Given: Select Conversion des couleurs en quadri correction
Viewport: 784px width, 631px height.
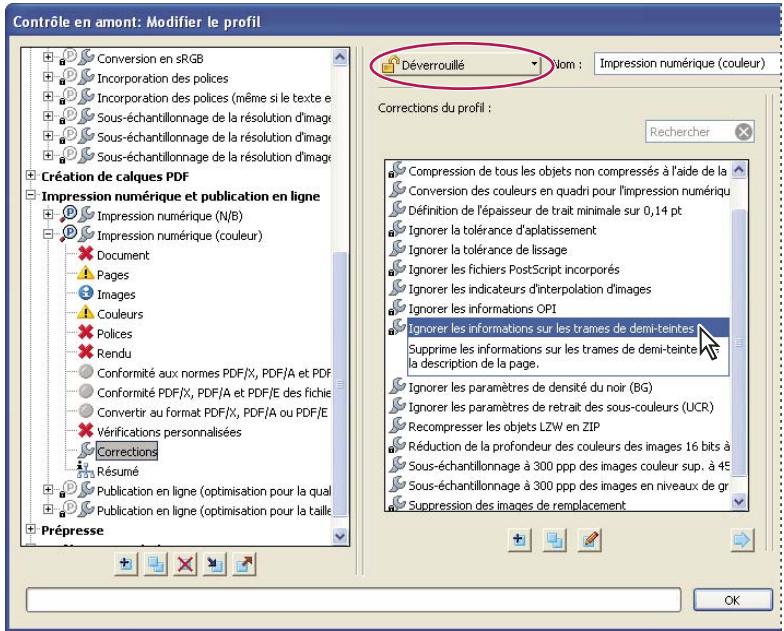Looking at the screenshot, I should pos(568,191).
